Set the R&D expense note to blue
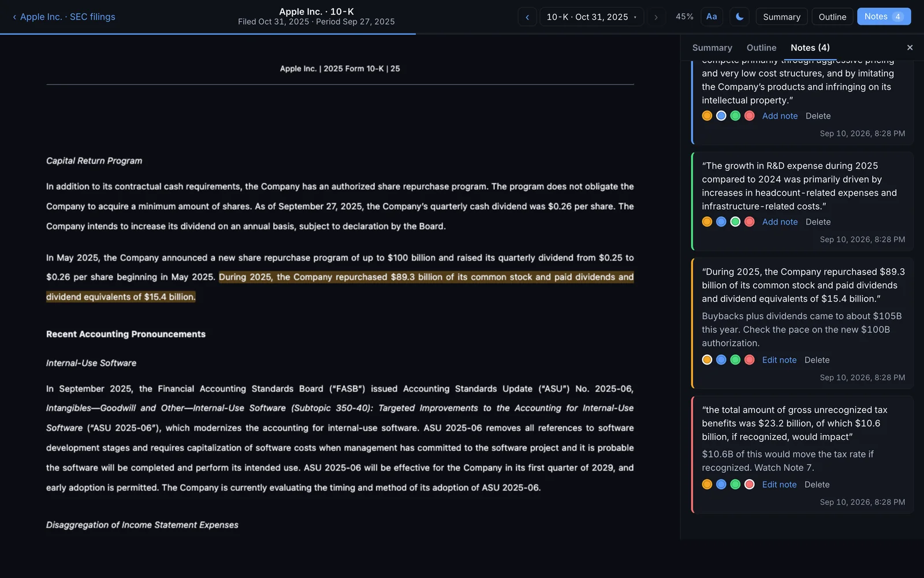Image resolution: width=924 pixels, height=578 pixels. [x=721, y=221]
